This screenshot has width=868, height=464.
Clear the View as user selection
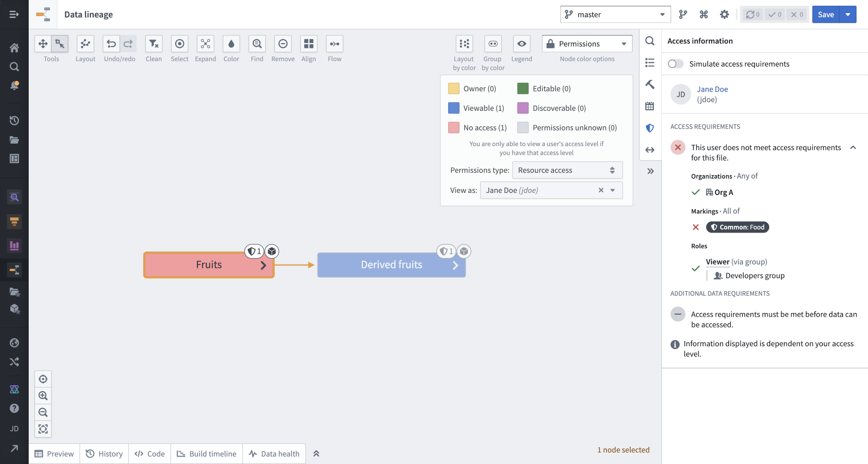601,190
